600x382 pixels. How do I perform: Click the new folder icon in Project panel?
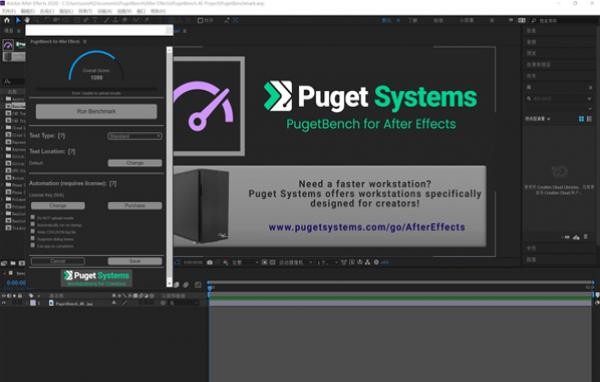click(x=13, y=263)
